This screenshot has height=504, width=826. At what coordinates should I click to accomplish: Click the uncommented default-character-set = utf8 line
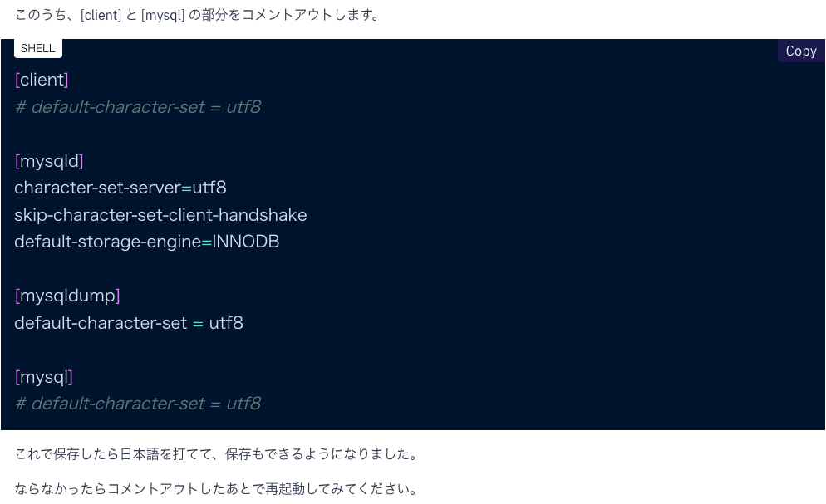coord(129,323)
